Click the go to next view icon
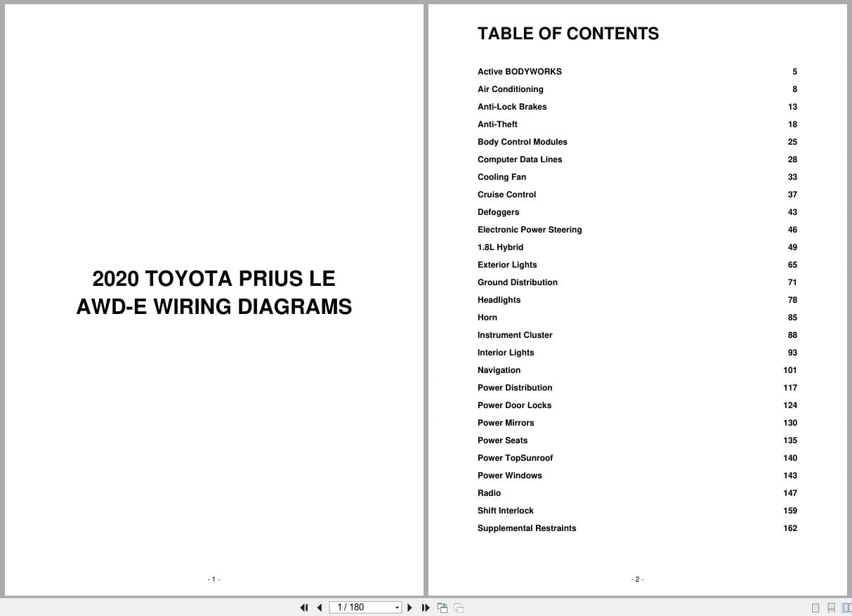Screen dimensions: 852x616 click(459, 608)
